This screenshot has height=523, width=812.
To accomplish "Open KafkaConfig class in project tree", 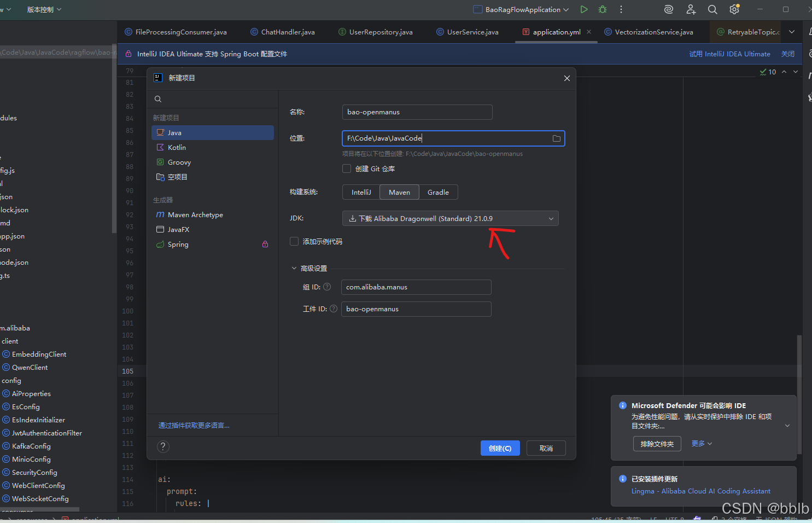I will pyautogui.click(x=27, y=446).
